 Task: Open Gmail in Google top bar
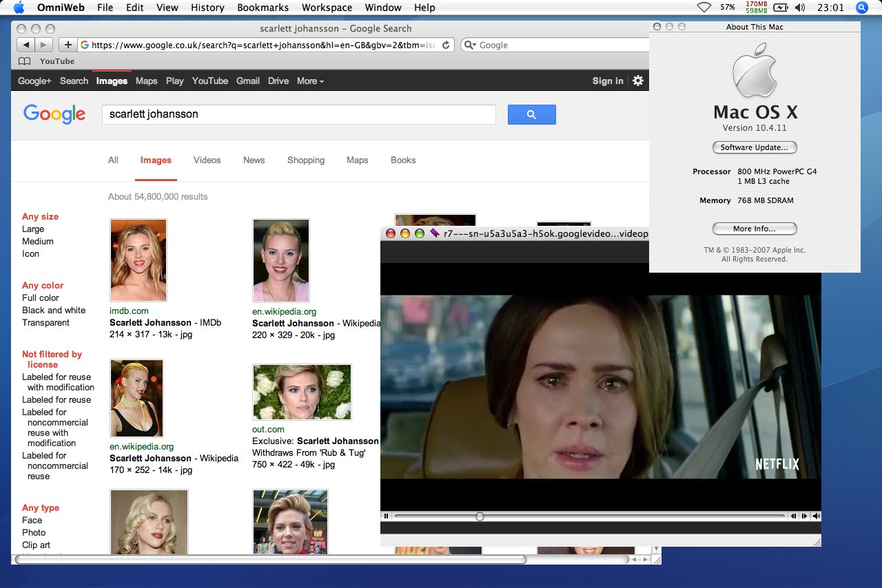tap(248, 81)
